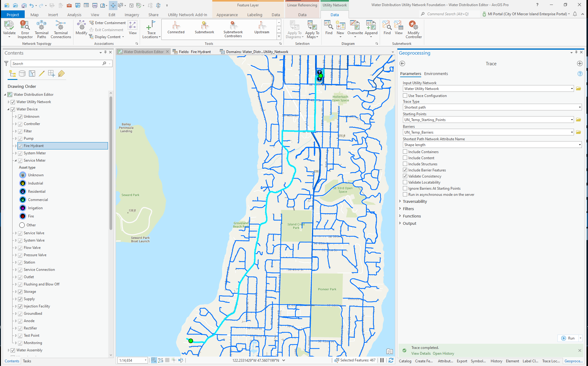The image size is (588, 366).
Task: Enable Use Trace Configuration
Action: coord(405,95)
